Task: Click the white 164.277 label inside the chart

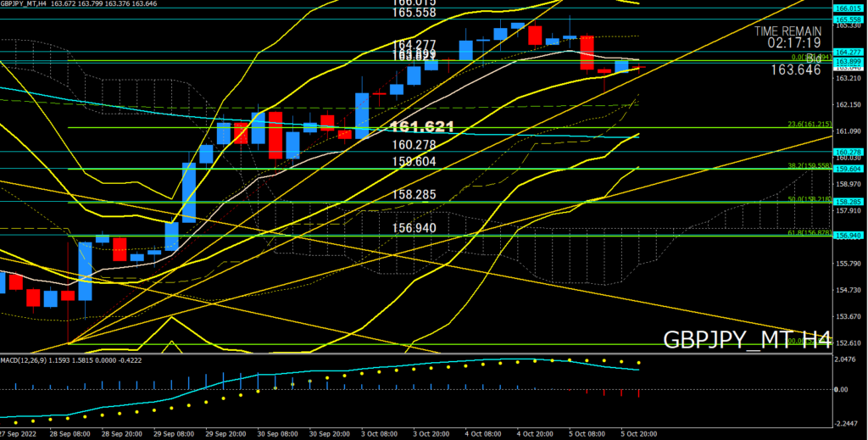Action: point(414,44)
